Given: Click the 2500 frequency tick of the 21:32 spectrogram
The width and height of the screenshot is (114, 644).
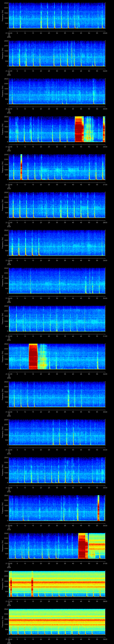Looking at the screenshot, I should click(6, 382).
